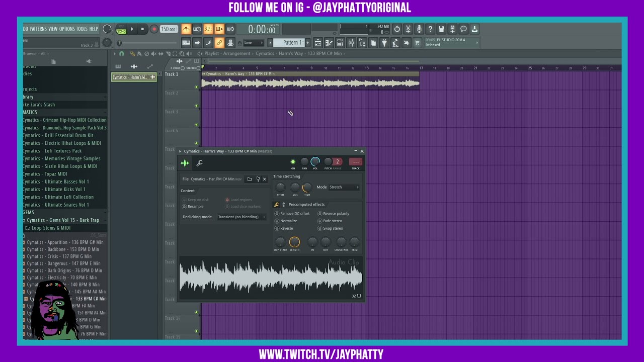Open the audio editor scissors icon
This screenshot has width=644, height=362.
tap(408, 29)
